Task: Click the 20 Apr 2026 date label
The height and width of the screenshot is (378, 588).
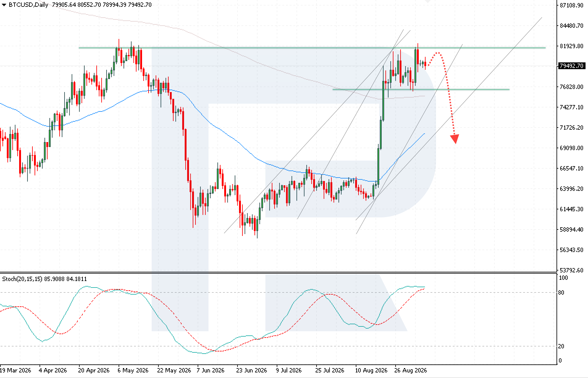Action: point(94,370)
